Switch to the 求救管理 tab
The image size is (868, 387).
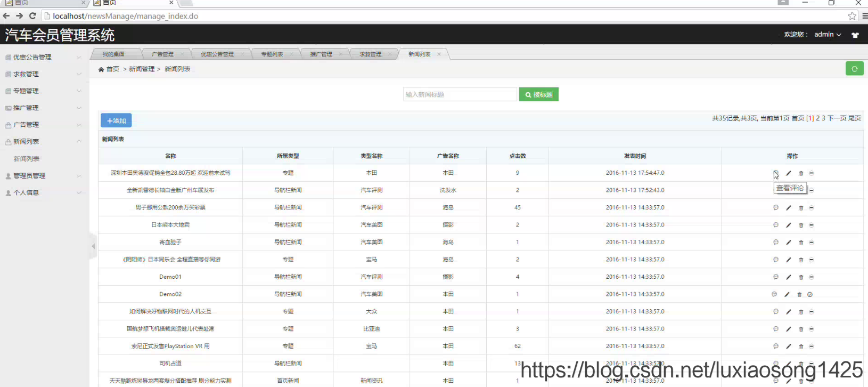[370, 54]
